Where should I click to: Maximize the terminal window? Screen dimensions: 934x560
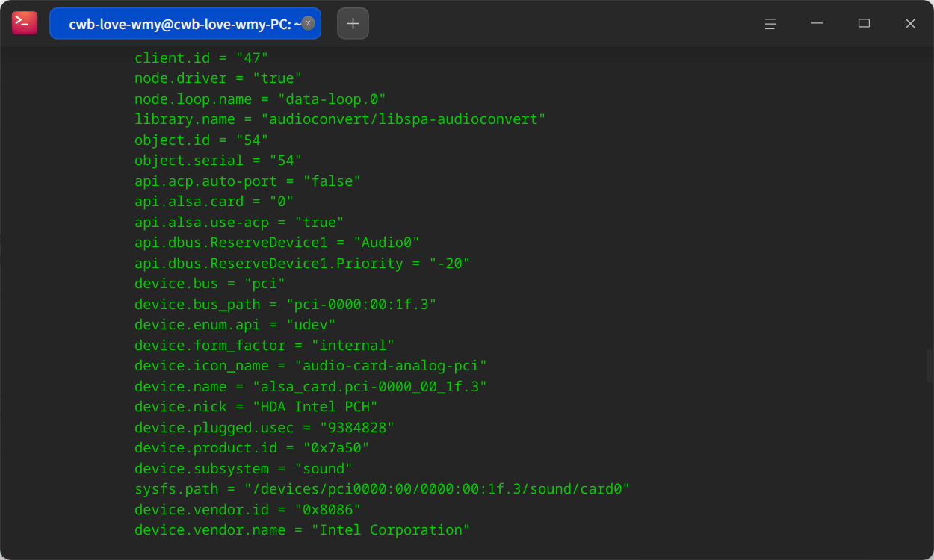click(864, 23)
